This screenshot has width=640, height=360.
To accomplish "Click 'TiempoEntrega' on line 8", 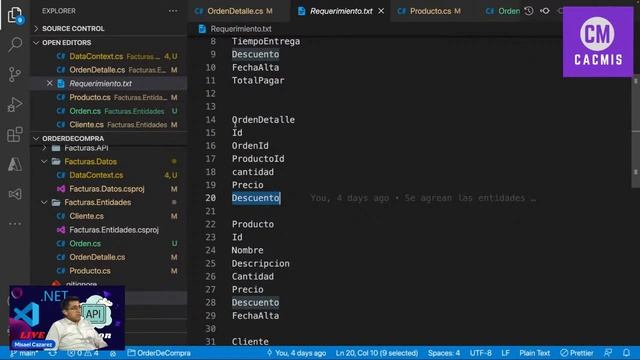I will (266, 41).
